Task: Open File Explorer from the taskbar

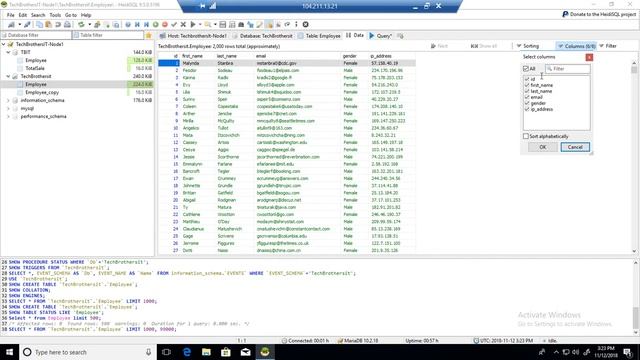Action: point(206,352)
